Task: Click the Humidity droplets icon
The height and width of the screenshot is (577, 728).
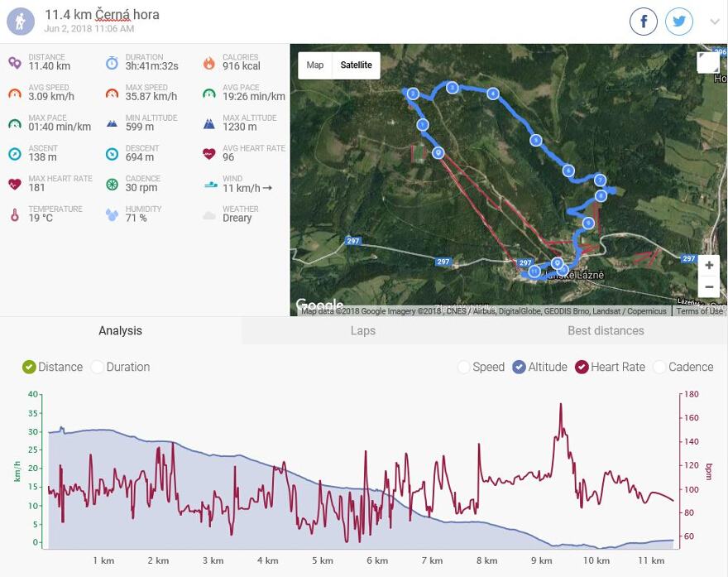Action: point(112,214)
